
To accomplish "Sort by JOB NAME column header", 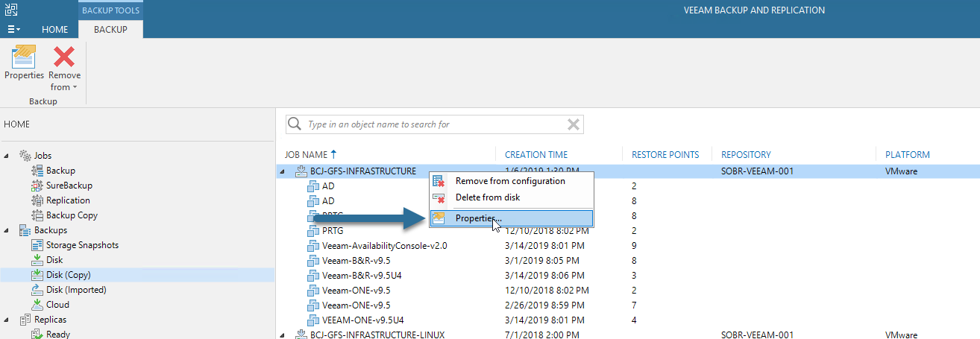I will (x=306, y=155).
